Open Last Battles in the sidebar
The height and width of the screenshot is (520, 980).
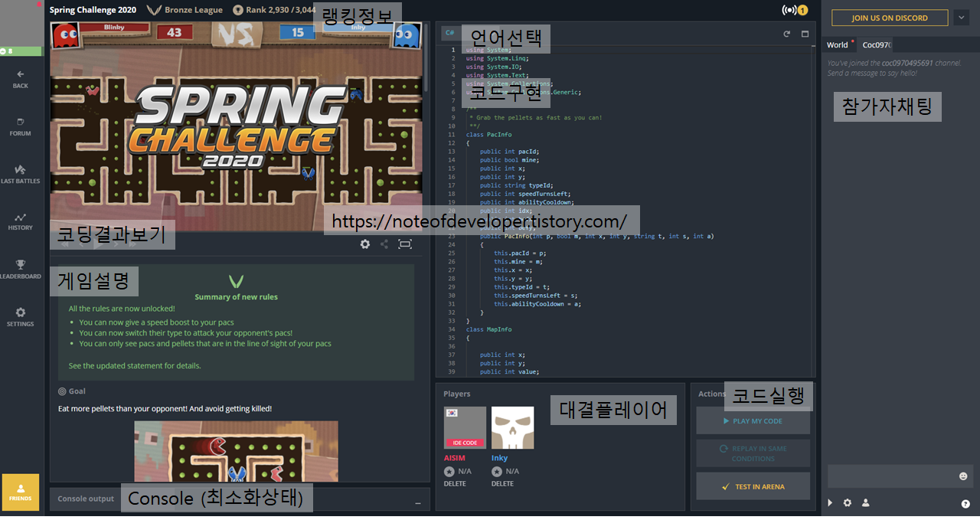pyautogui.click(x=21, y=174)
